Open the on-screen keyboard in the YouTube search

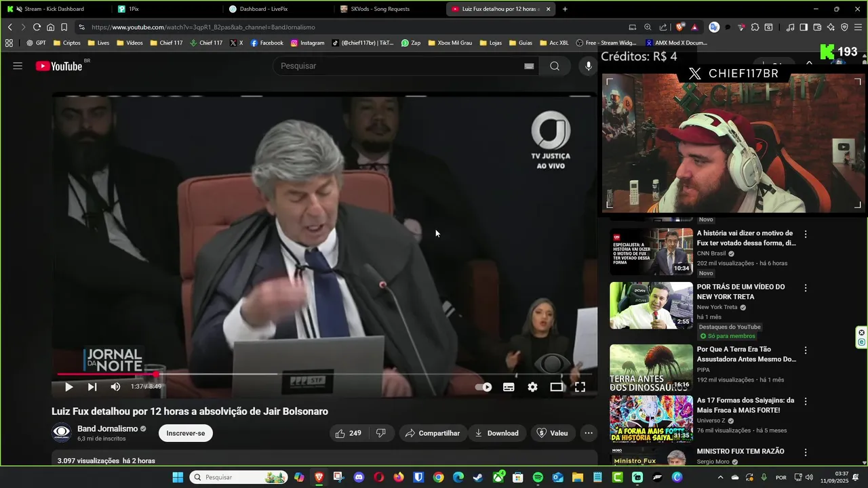click(x=529, y=66)
